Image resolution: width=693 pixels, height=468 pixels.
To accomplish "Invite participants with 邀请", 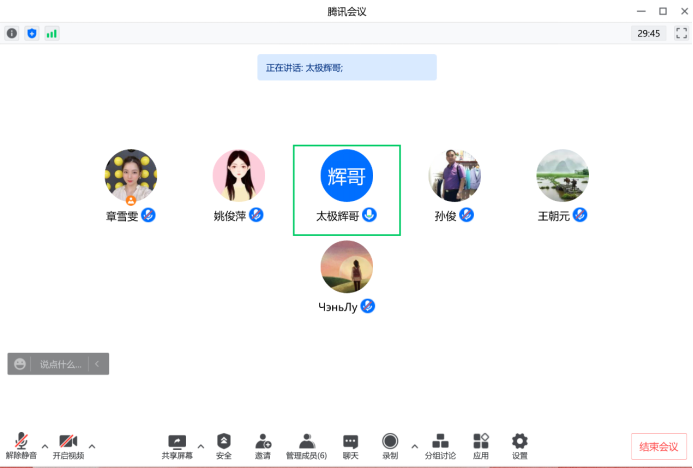I will 263,446.
